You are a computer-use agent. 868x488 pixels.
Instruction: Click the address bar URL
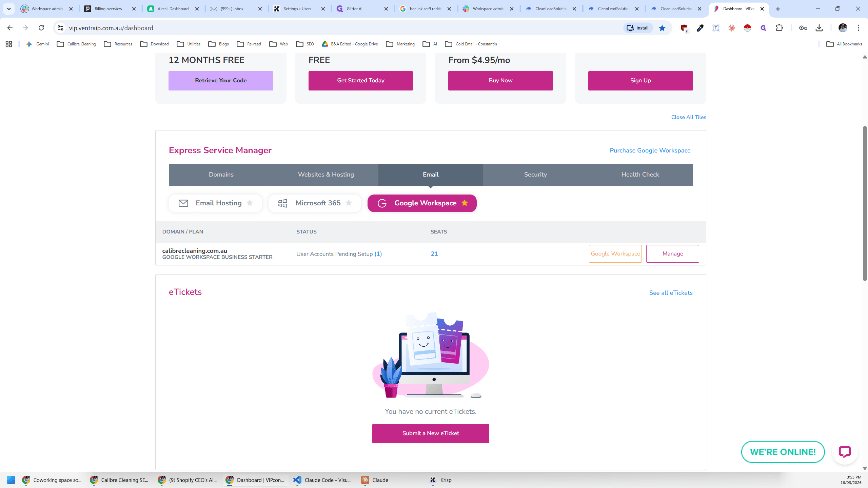pos(111,28)
